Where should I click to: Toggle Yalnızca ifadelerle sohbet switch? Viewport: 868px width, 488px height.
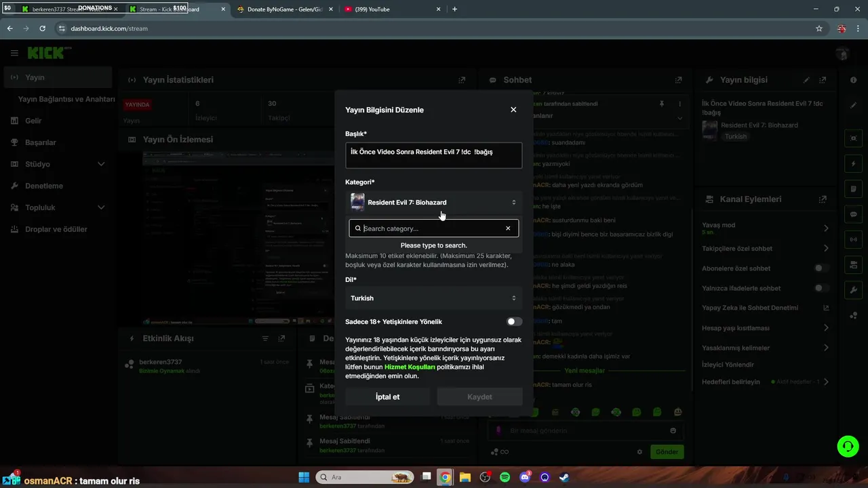pyautogui.click(x=821, y=288)
